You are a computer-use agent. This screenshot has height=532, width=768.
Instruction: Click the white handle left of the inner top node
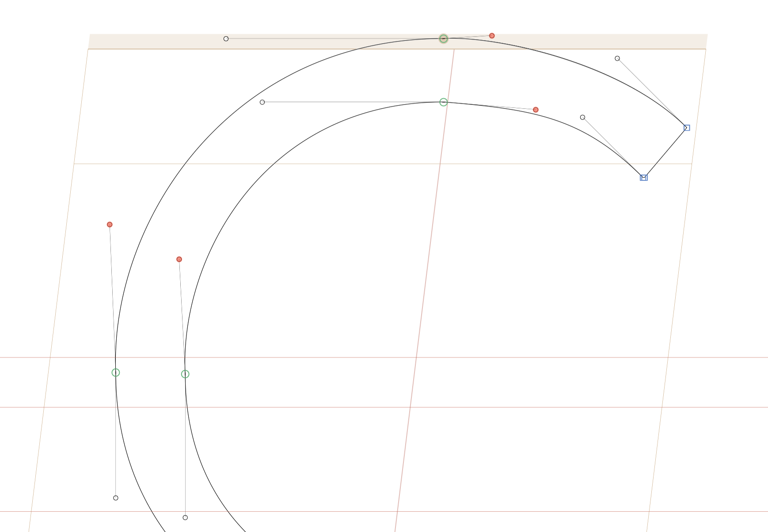point(262,102)
